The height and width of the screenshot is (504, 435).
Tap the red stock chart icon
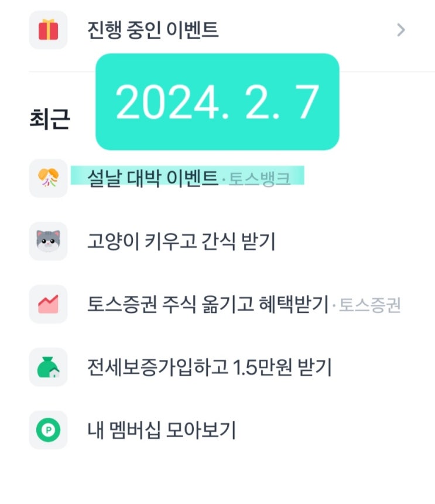[48, 304]
